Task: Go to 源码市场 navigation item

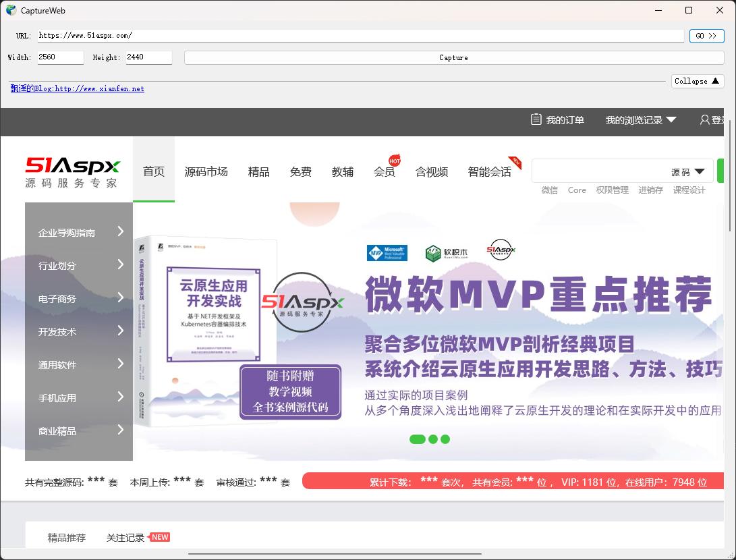Action: coord(206,172)
